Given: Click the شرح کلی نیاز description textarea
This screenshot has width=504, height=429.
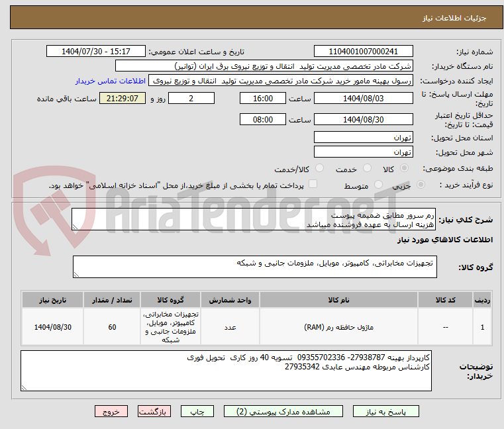Looking at the screenshot, I should tap(253, 220).
